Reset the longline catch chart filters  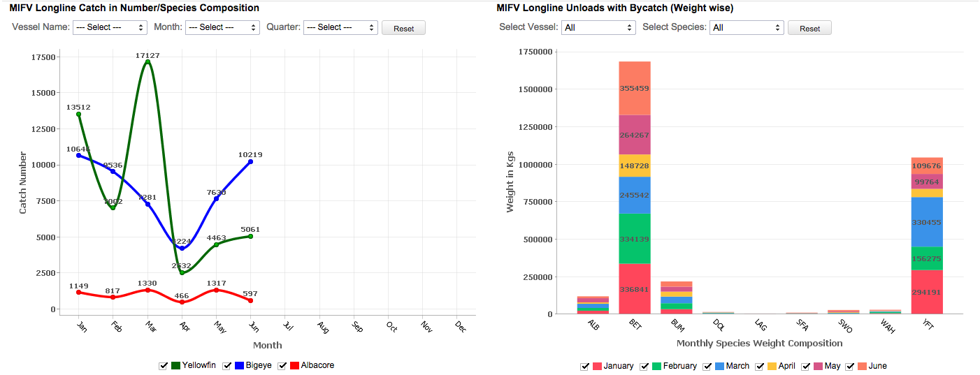(403, 29)
